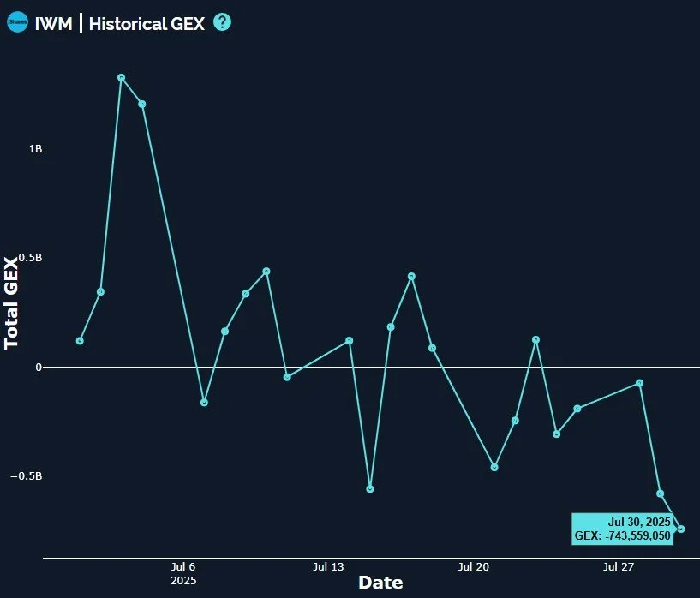Click the Jul 27 x-axis label

click(619, 567)
